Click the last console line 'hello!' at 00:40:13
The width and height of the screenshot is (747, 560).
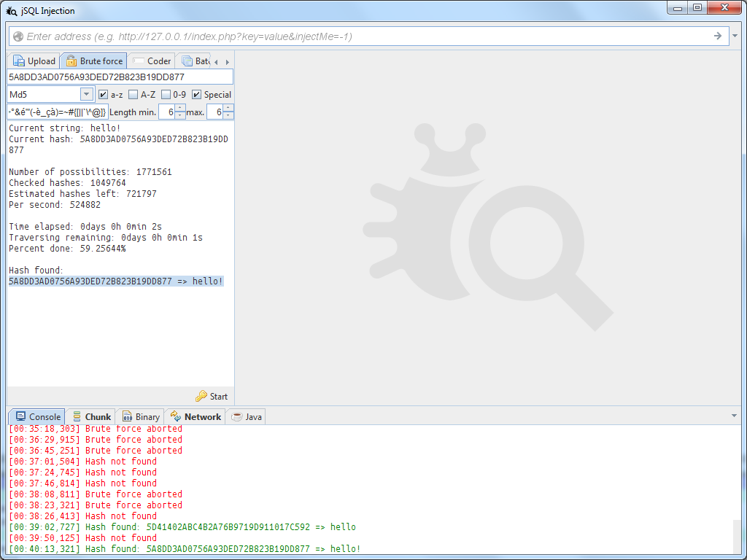click(185, 548)
